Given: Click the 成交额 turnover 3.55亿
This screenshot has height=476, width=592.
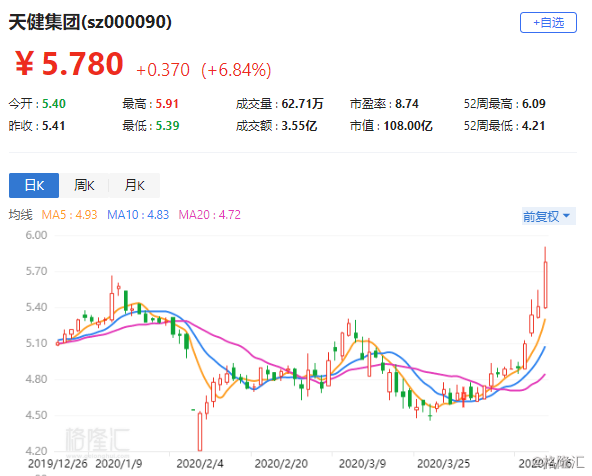Looking at the screenshot, I should 299,126.
